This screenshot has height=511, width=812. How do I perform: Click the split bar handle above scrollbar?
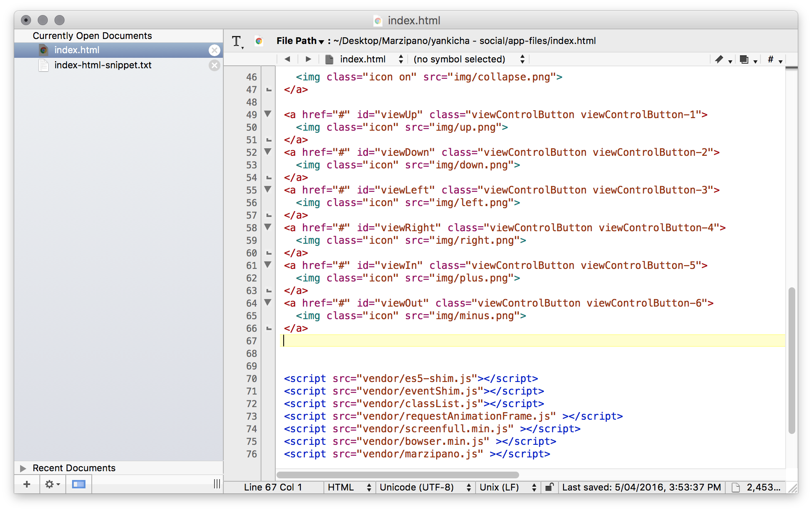(791, 68)
